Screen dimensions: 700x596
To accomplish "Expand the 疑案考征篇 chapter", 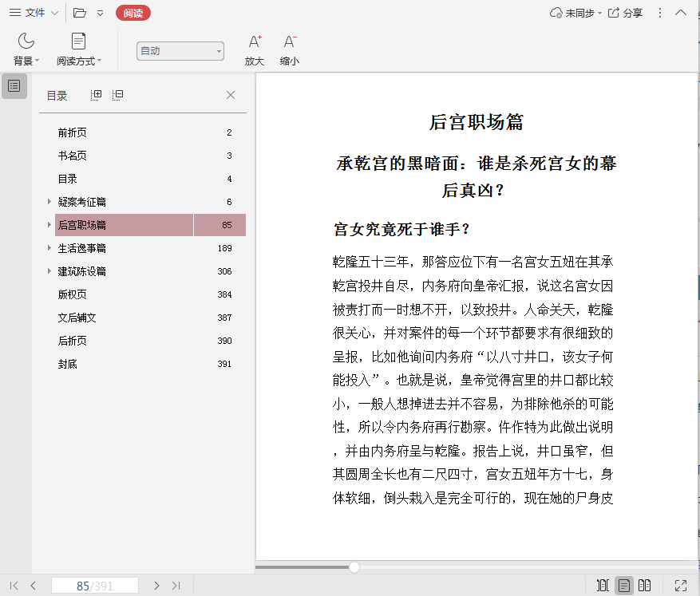I will pyautogui.click(x=49, y=202).
